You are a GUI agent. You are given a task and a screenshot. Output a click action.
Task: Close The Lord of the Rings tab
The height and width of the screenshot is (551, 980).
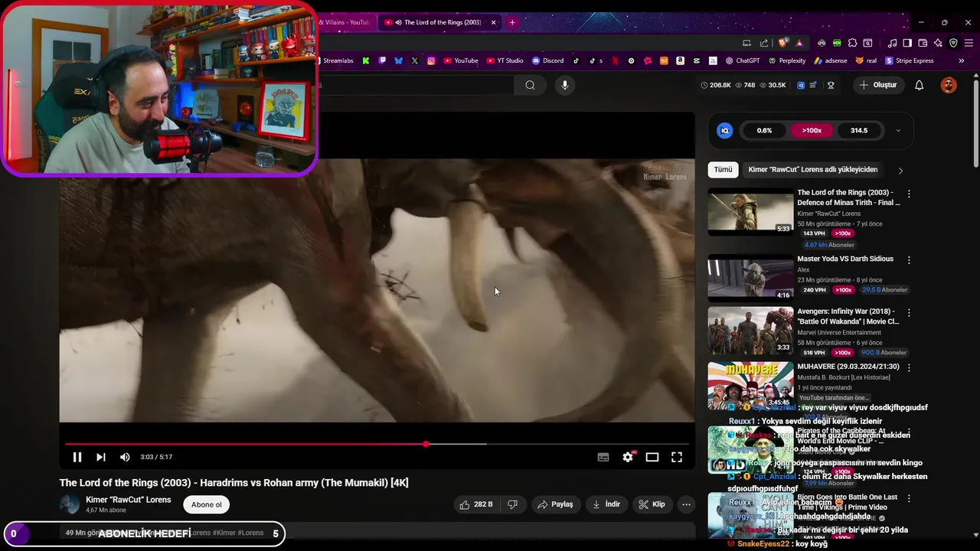coord(493,22)
